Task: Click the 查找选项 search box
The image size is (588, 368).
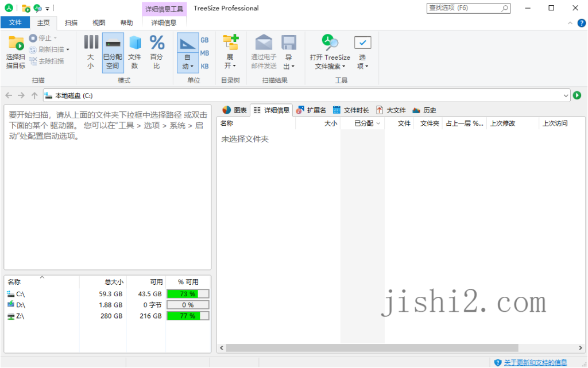Action: point(468,8)
